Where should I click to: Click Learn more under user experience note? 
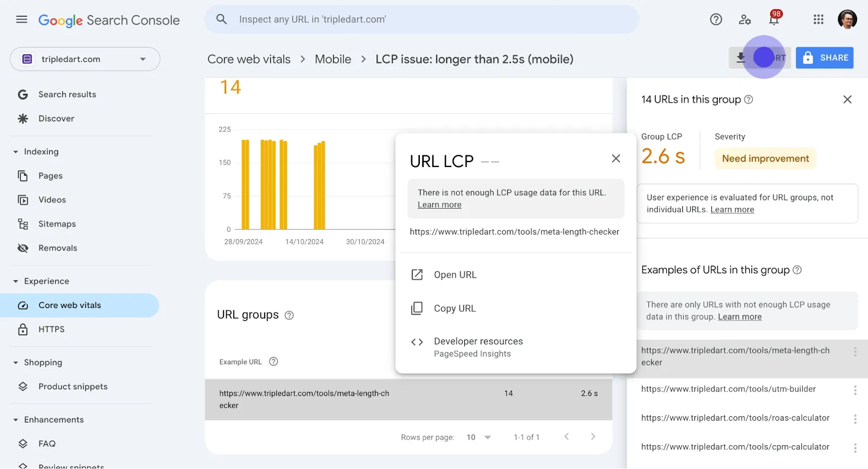[x=732, y=210]
